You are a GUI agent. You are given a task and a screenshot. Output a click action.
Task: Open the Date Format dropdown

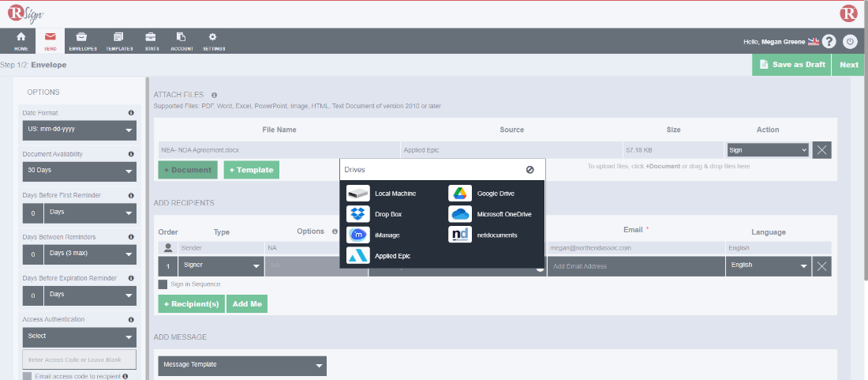79,130
